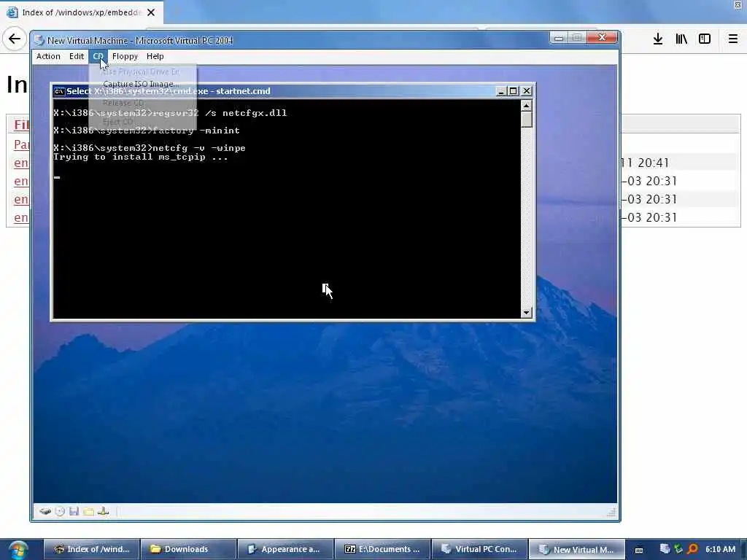Click the network adapter icon in Virtual PC status bar
This screenshot has width=747, height=560.
[x=104, y=511]
